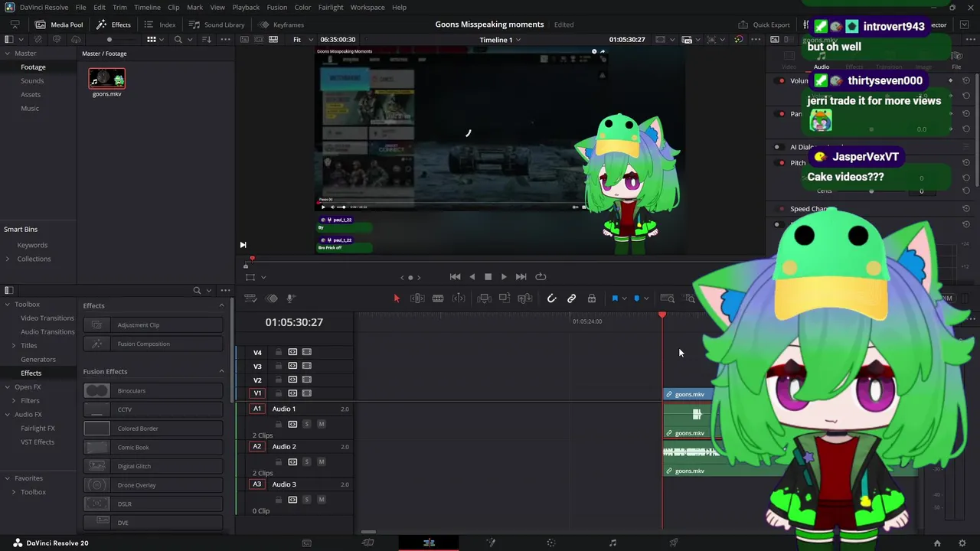Lock the V4 video track
The height and width of the screenshot is (551, 980).
(x=279, y=352)
